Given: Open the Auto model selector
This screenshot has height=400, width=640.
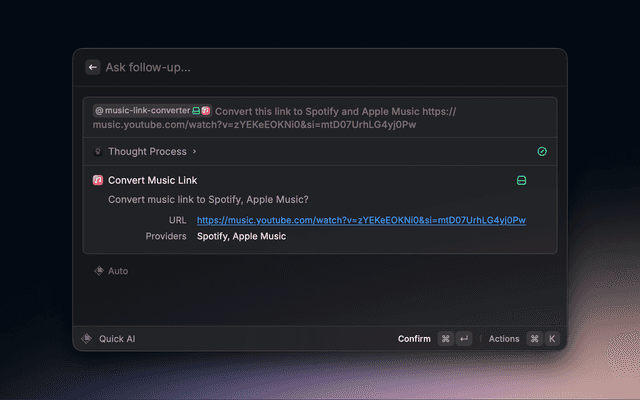Looking at the screenshot, I should 117,271.
